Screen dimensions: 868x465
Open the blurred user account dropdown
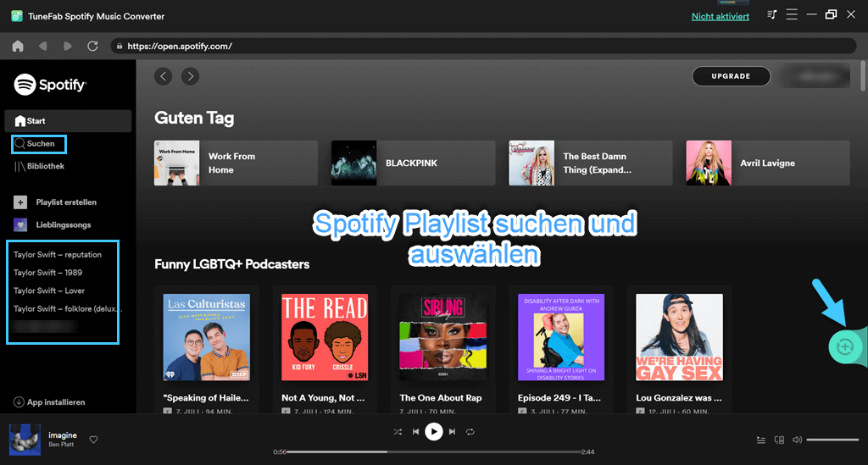[814, 76]
